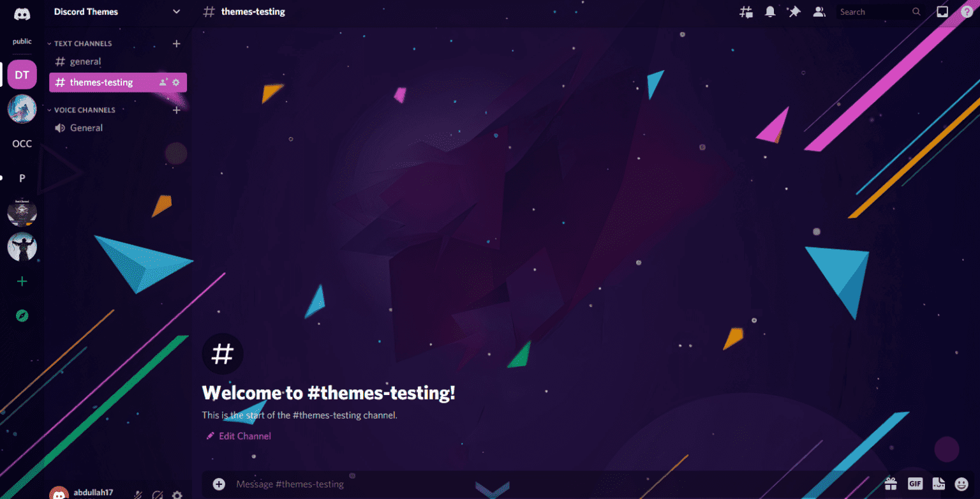This screenshot has height=499, width=980.
Task: Click the attach file plus icon
Action: tap(219, 484)
